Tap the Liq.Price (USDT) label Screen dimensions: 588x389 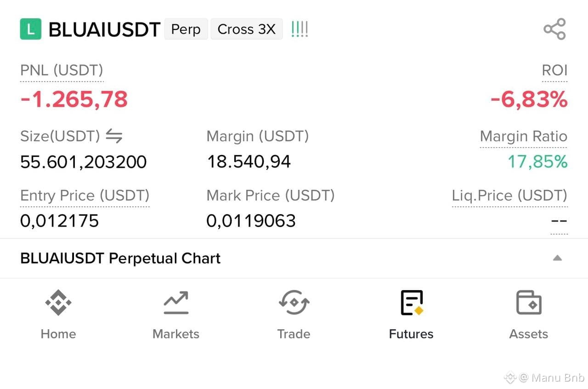(510, 195)
